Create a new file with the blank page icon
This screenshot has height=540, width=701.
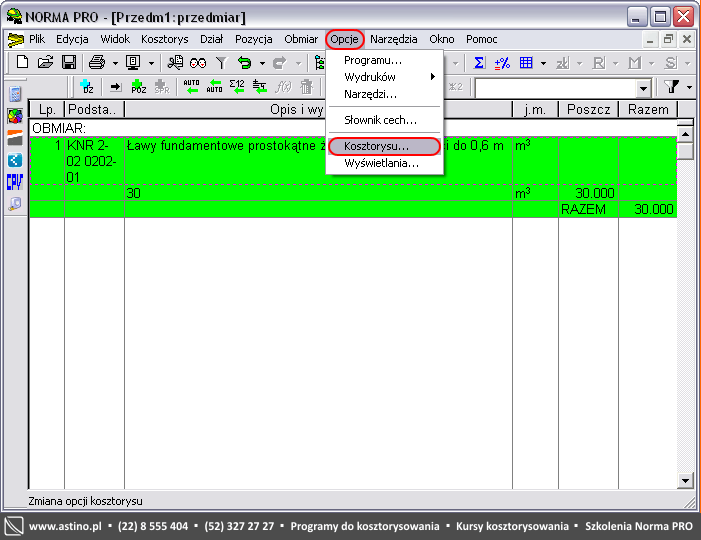click(22, 62)
